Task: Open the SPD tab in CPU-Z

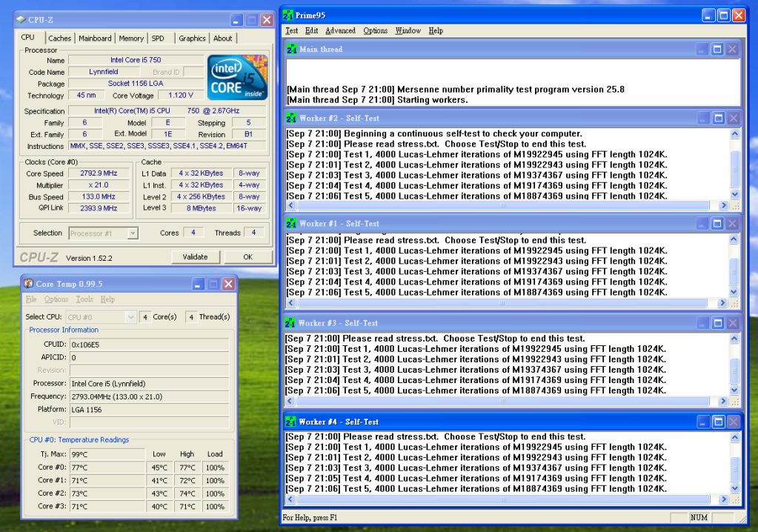Action: click(158, 39)
